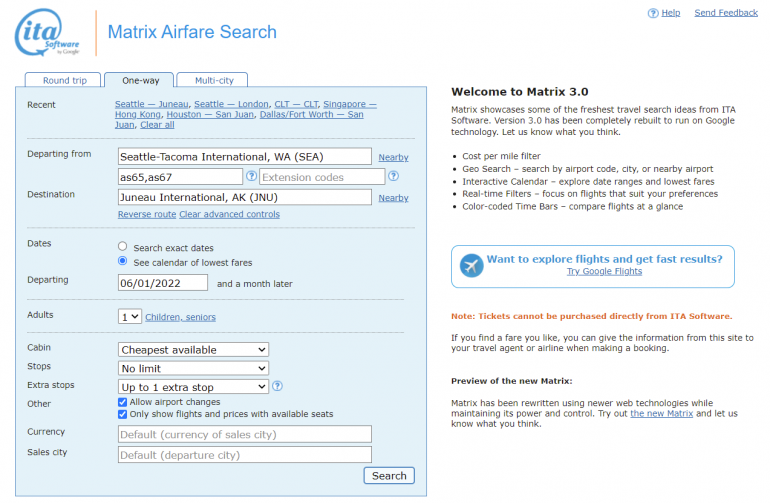Click the help icon beside routing codes field
Image resolution: width=770 pixels, height=503 pixels.
(x=251, y=176)
